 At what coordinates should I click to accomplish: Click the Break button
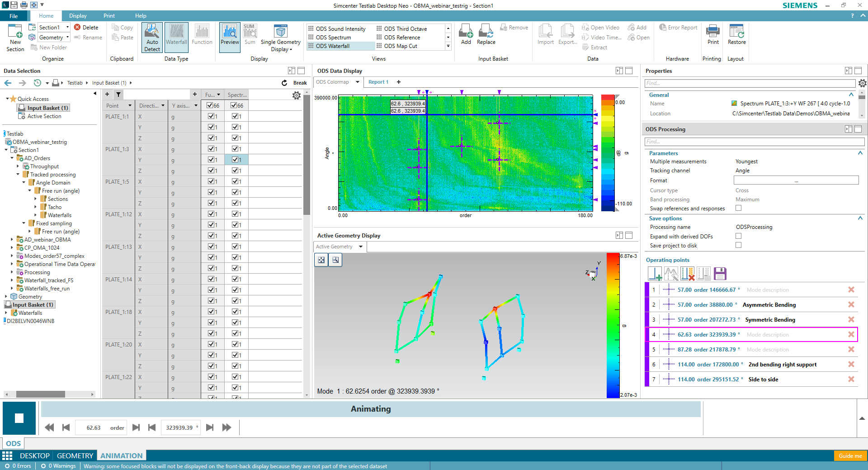pos(294,83)
